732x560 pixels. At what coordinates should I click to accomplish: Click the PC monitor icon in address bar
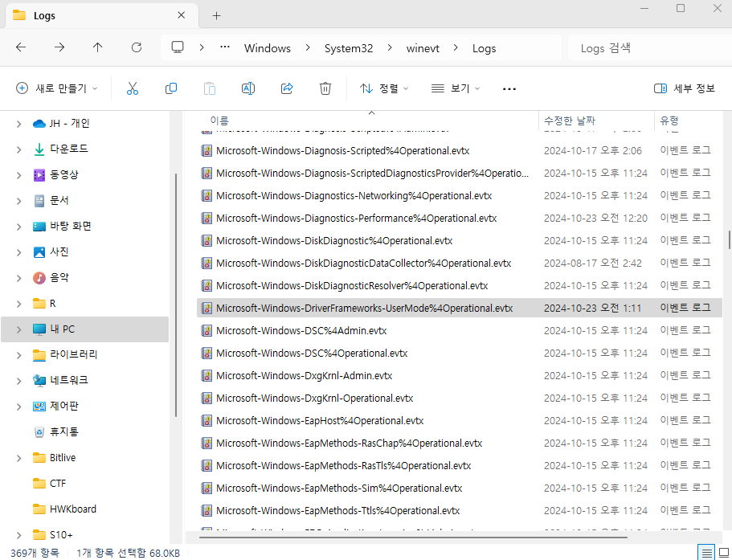click(178, 47)
